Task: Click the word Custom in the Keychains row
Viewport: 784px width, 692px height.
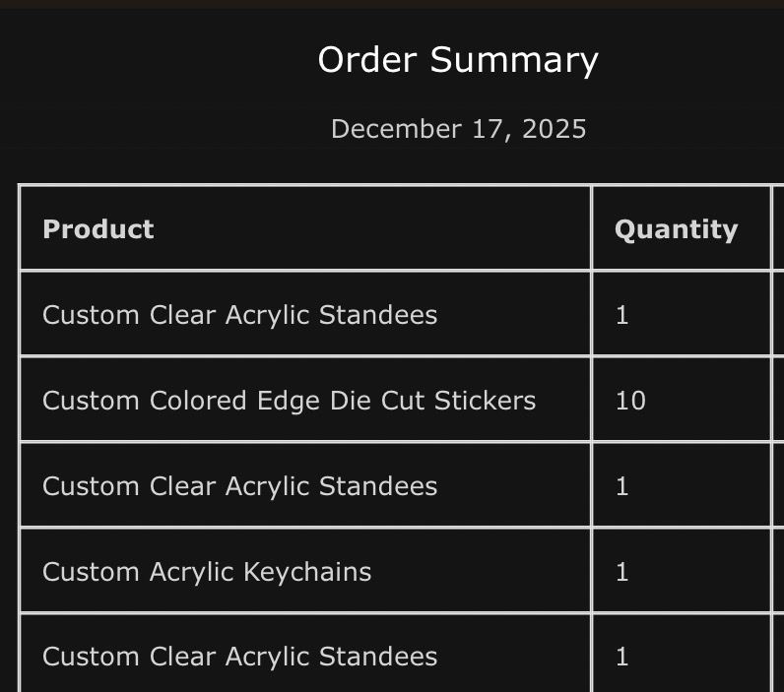Action: (x=91, y=572)
